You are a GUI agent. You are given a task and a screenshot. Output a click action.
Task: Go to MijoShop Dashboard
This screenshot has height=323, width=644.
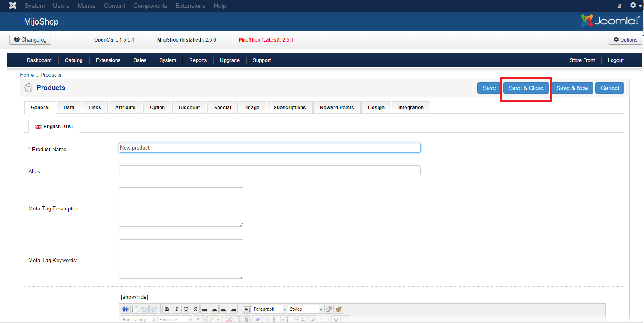click(39, 60)
